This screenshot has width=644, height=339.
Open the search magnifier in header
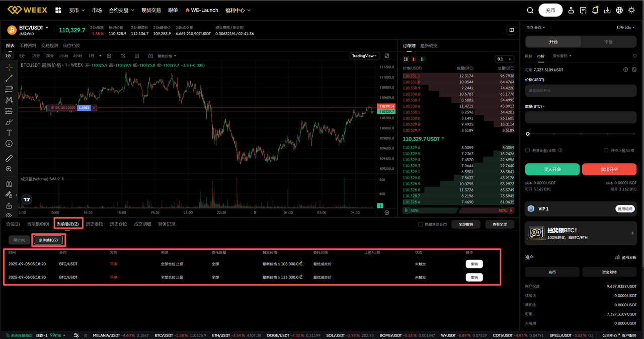click(530, 10)
